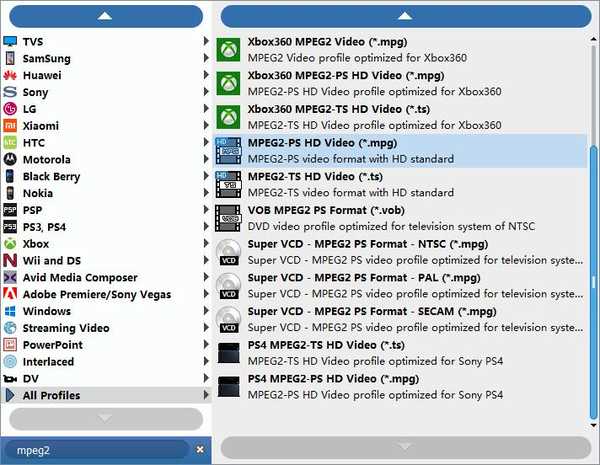Click the PSP category icon
600x465 pixels.
(10, 210)
